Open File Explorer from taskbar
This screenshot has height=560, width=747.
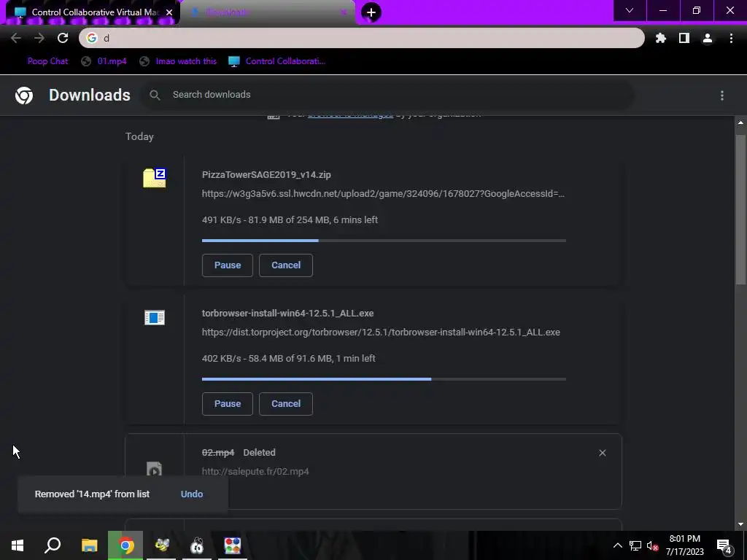[x=89, y=545]
